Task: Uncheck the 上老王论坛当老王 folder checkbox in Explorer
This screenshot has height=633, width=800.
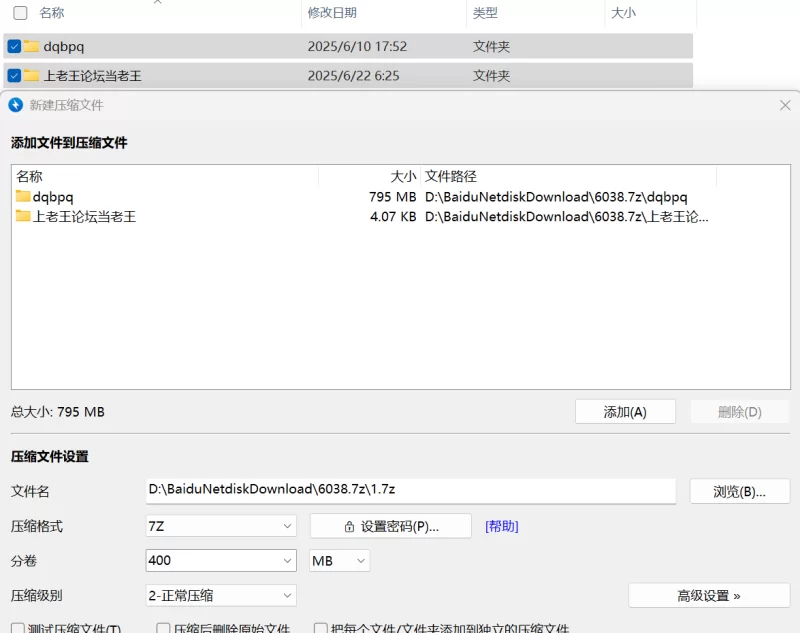Action: pos(14,75)
